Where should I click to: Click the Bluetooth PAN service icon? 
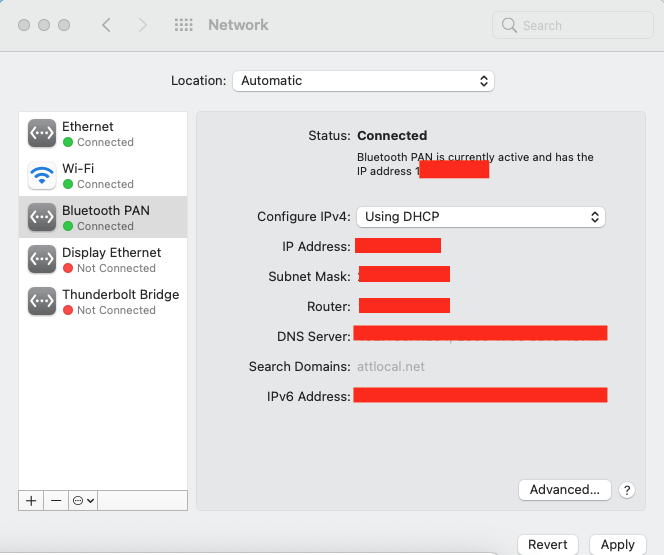tap(42, 217)
